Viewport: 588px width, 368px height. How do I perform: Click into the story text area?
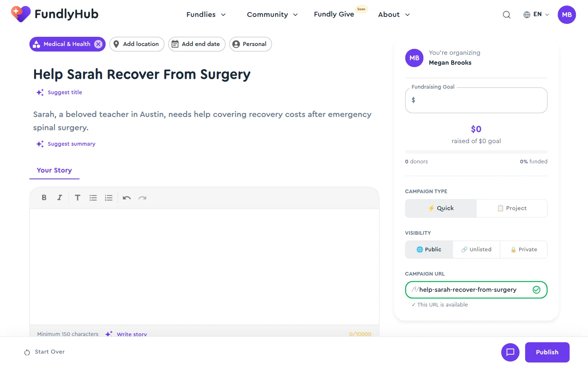click(204, 267)
